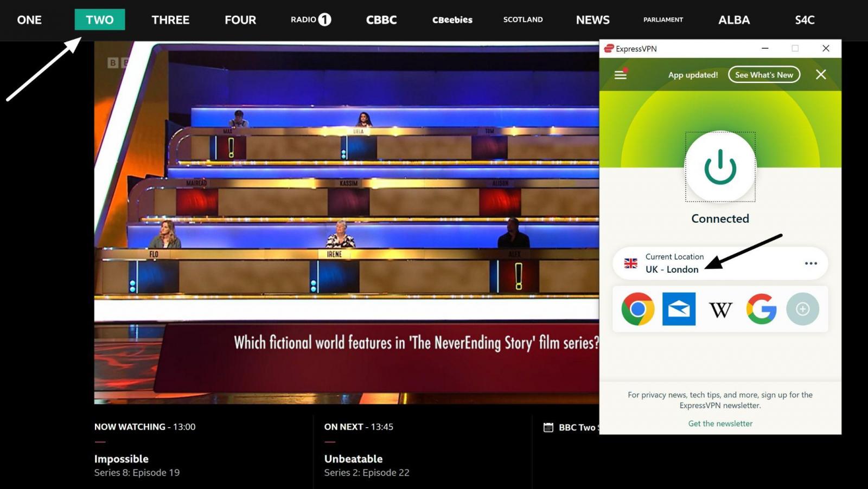
Task: Click the BBC Two schedule calendar icon
Action: click(547, 428)
